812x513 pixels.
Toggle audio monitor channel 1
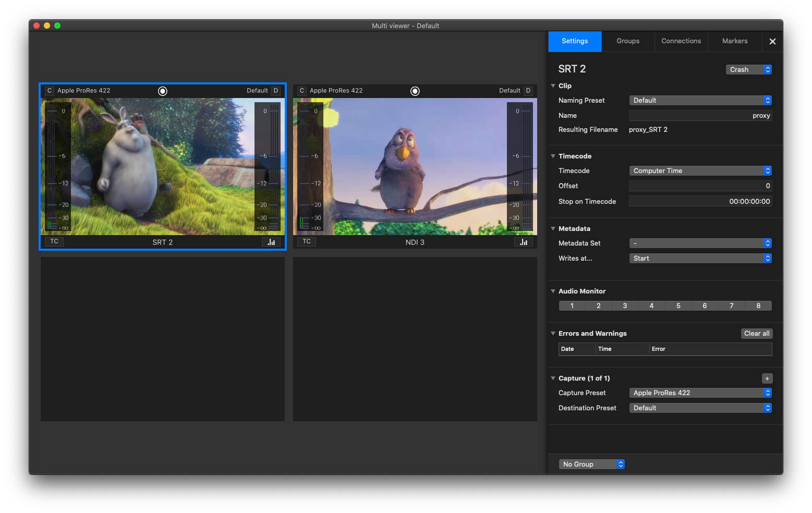click(x=572, y=306)
